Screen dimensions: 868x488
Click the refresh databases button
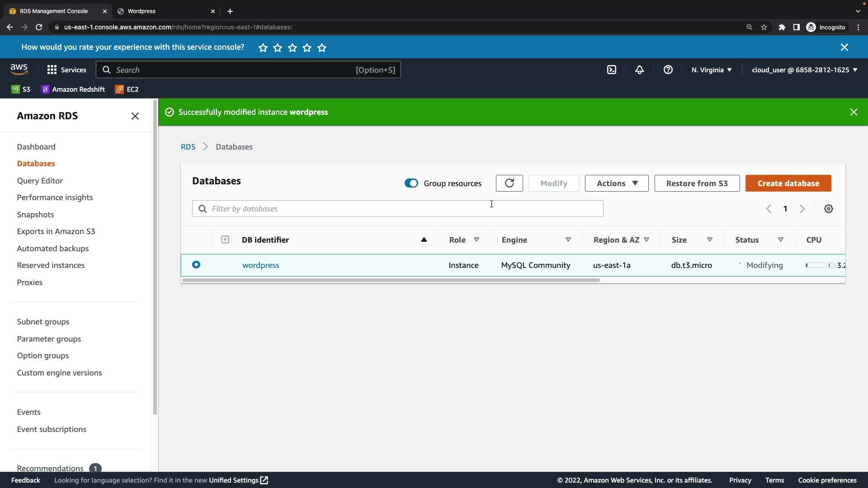pos(509,183)
